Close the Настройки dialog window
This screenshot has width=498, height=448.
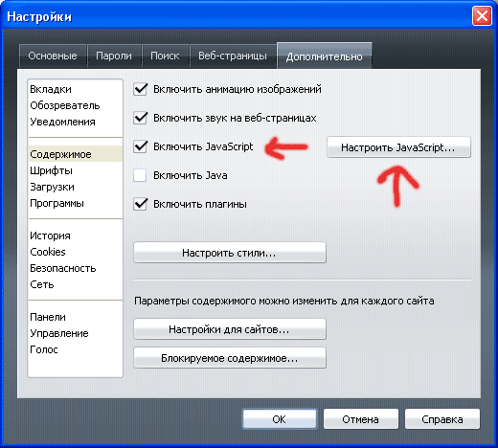(x=482, y=16)
